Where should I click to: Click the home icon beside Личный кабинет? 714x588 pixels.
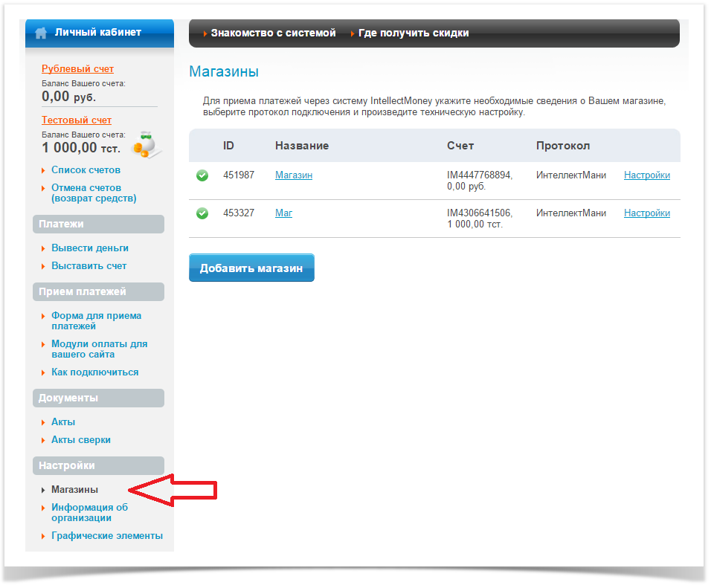41,33
